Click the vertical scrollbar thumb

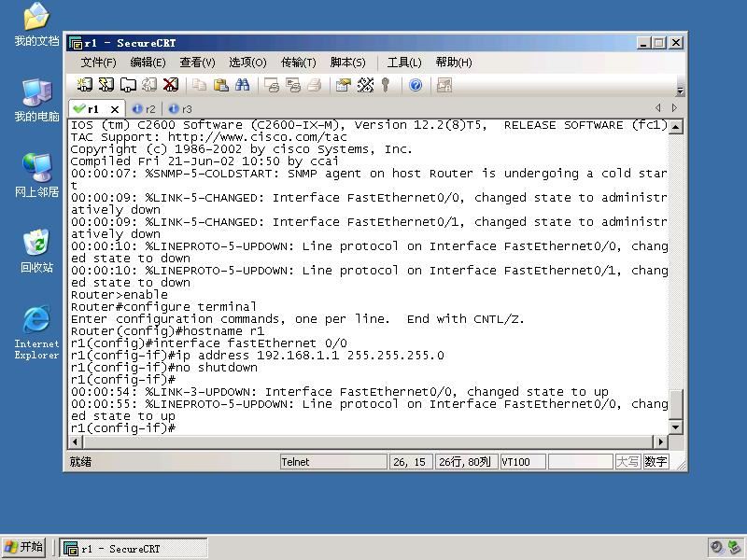(x=675, y=405)
